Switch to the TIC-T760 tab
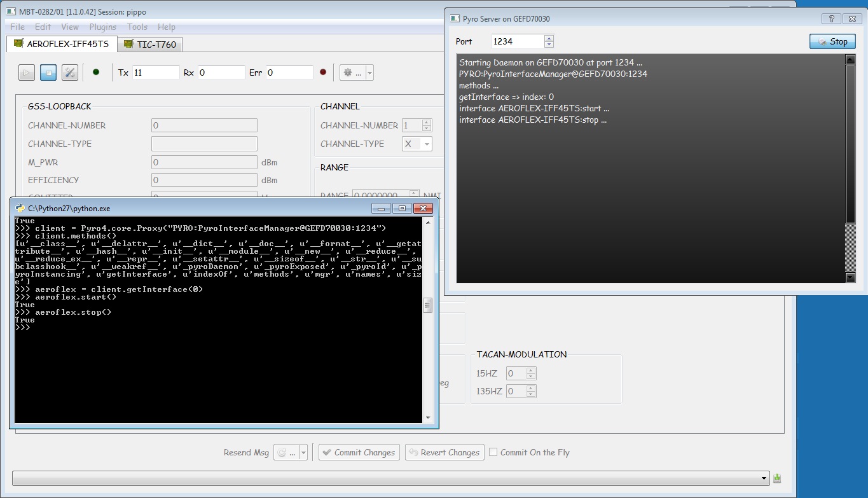This screenshot has height=498, width=868. point(151,44)
